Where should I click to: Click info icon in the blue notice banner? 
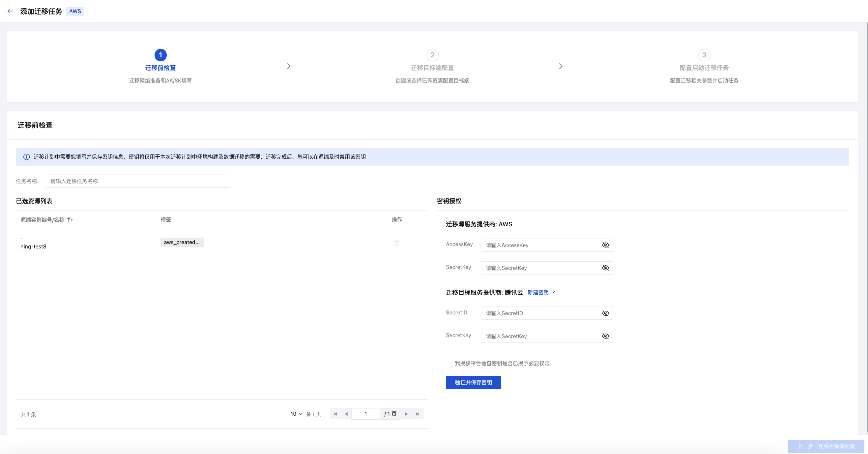coord(26,157)
